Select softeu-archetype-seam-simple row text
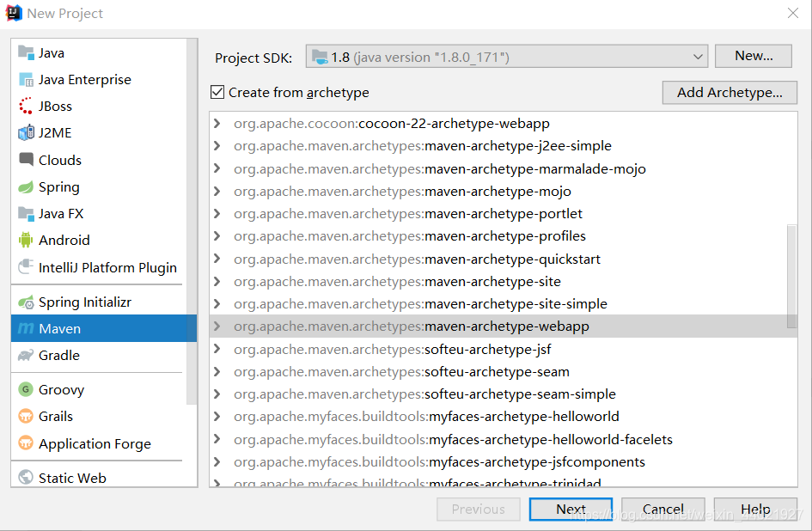This screenshot has width=812, height=531. pos(424,394)
